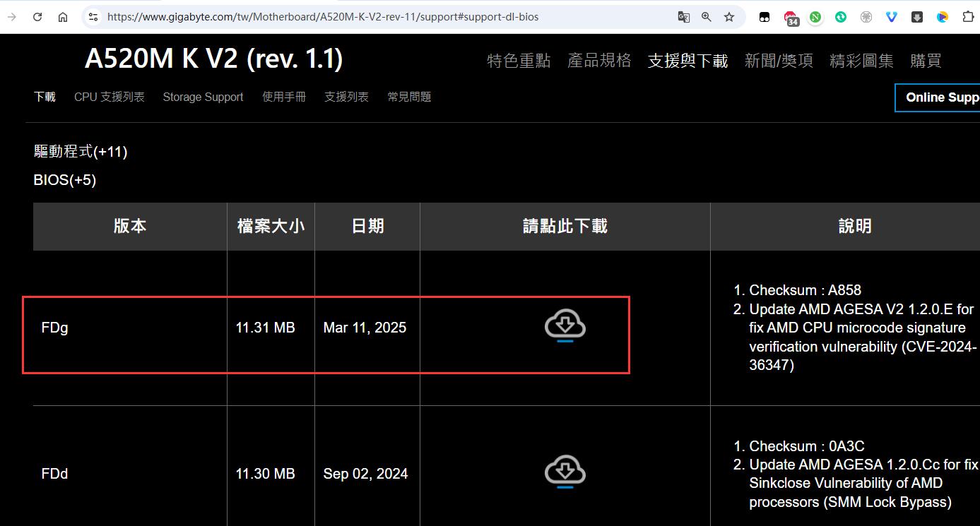Click the zoom magnifier icon in address bar

[x=706, y=17]
